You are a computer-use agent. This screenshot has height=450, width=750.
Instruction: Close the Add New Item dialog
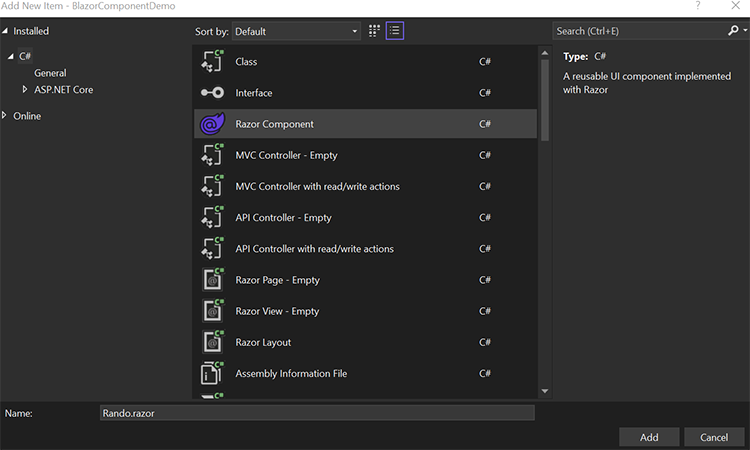[736, 6]
